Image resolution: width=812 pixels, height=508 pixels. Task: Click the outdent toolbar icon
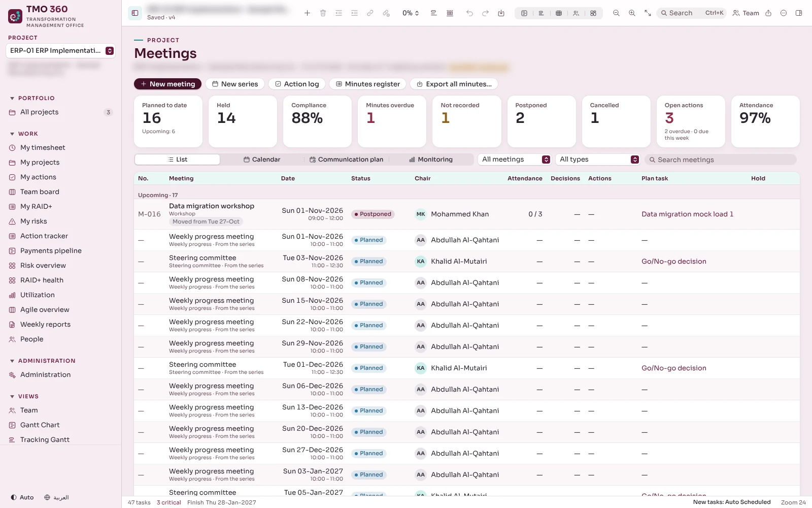339,13
